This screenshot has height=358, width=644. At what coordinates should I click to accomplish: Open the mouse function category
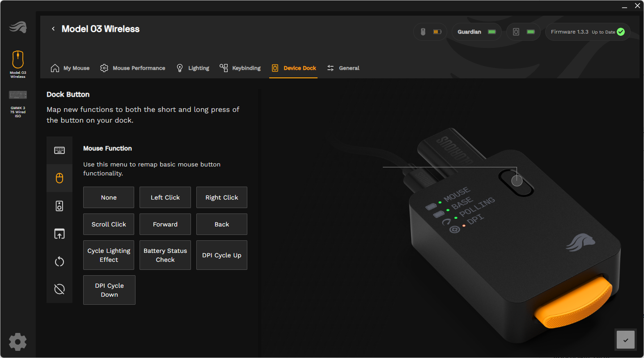pos(59,178)
